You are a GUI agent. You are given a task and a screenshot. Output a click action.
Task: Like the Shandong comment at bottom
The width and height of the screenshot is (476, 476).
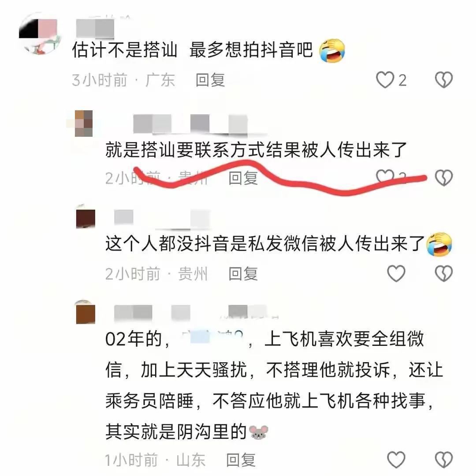[x=396, y=460]
